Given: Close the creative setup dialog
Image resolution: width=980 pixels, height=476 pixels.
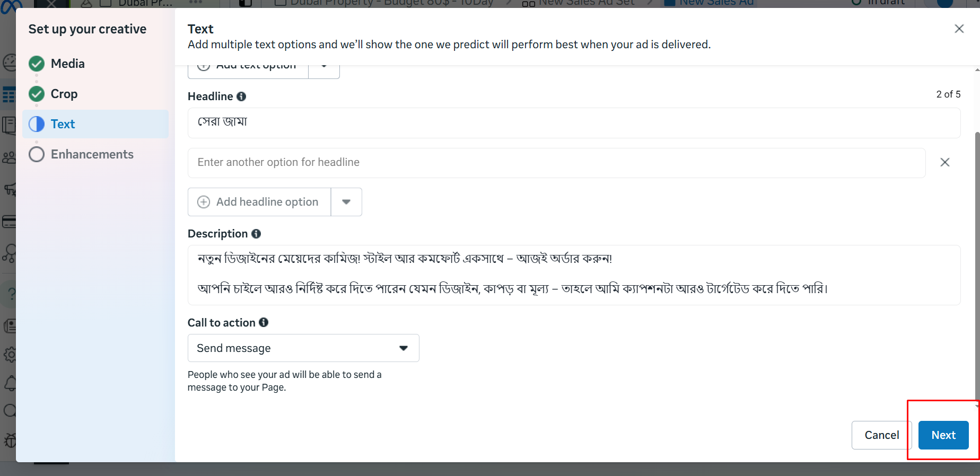Looking at the screenshot, I should [959, 29].
